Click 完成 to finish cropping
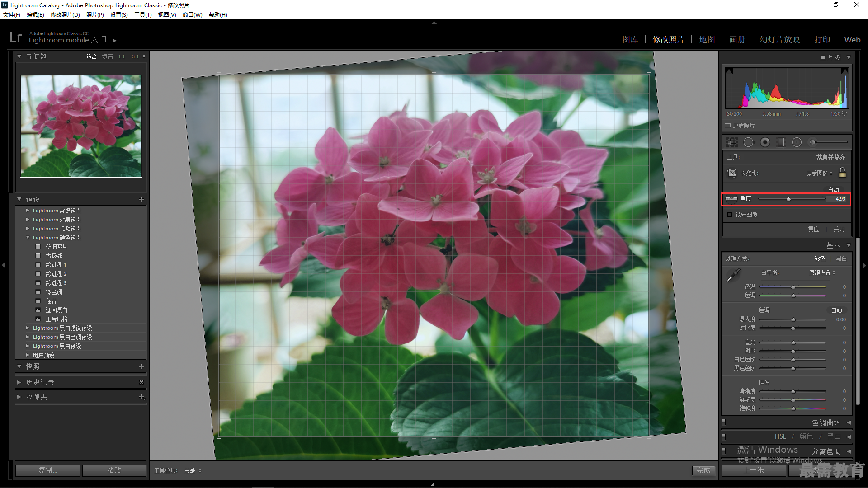868x488 pixels. tap(703, 470)
